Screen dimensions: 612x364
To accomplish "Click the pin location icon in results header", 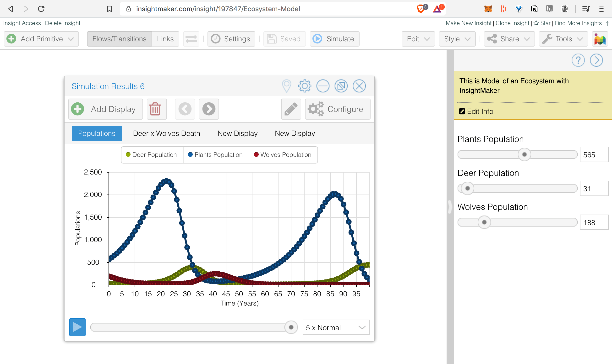I will click(286, 86).
